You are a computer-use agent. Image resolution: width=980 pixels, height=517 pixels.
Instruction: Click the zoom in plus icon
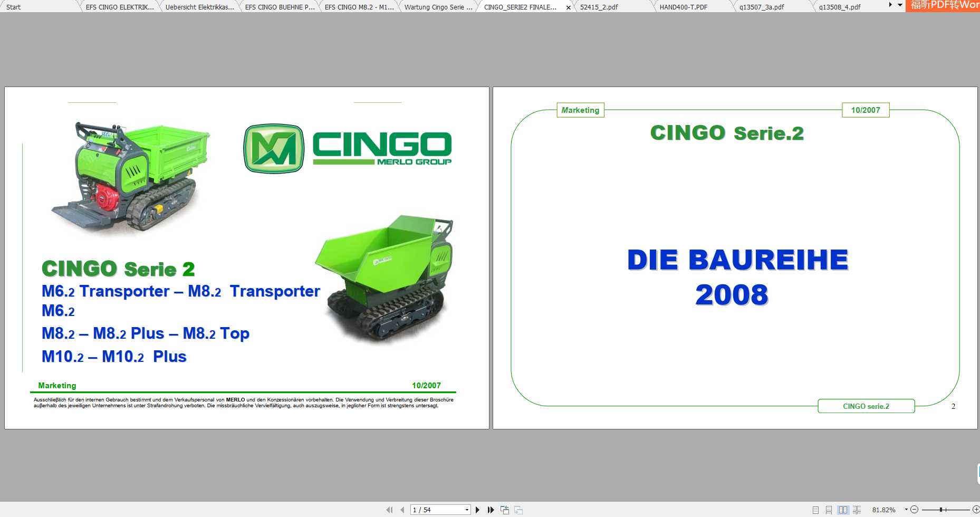976,510
